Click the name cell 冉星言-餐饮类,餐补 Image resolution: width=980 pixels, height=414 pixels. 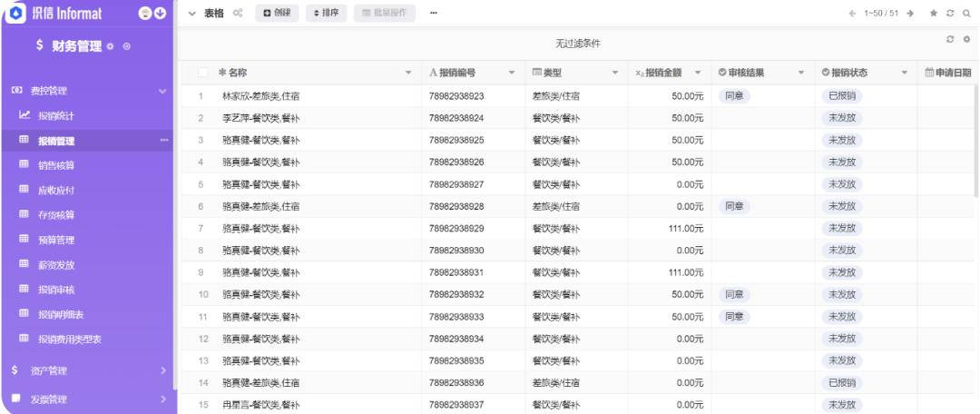pos(261,405)
